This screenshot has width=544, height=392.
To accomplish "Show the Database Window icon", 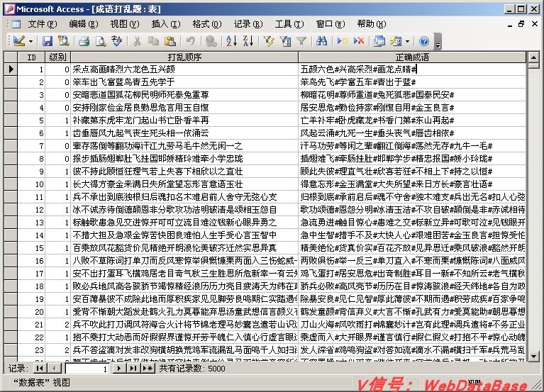I will [x=379, y=41].
